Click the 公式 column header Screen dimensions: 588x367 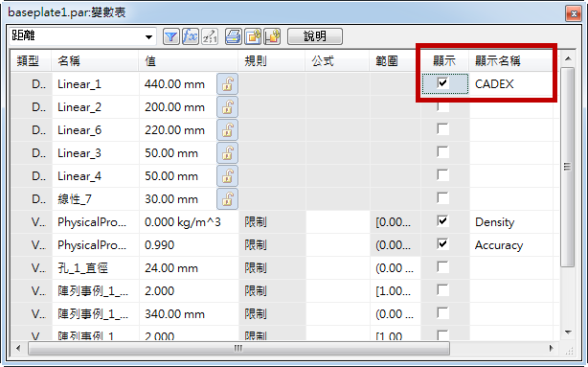coord(337,60)
